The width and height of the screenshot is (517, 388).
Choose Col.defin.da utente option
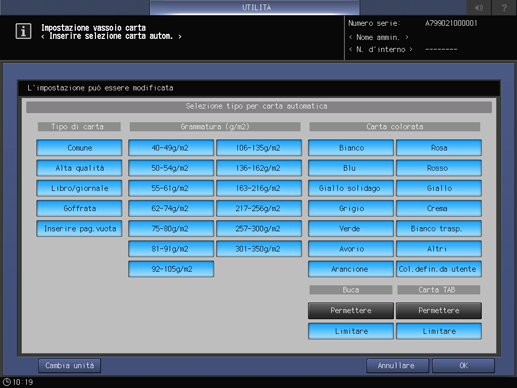coord(439,269)
